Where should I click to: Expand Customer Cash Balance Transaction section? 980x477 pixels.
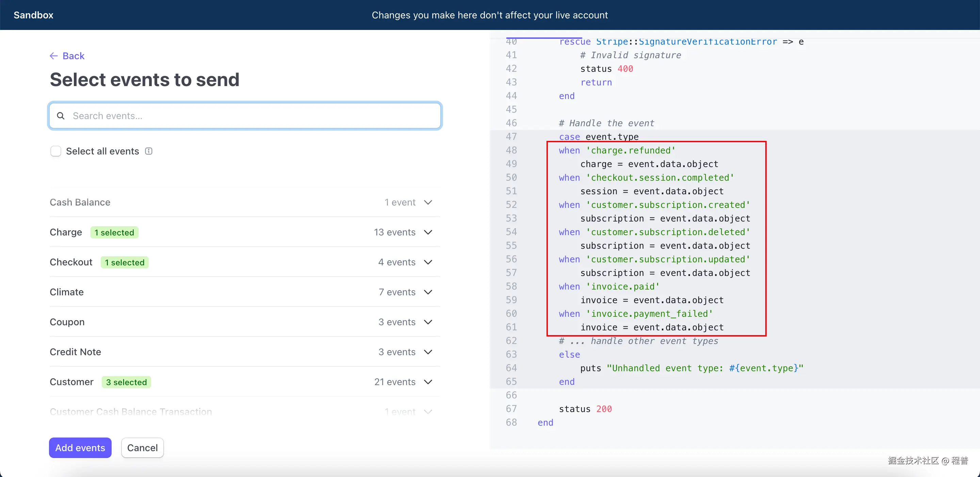(428, 411)
